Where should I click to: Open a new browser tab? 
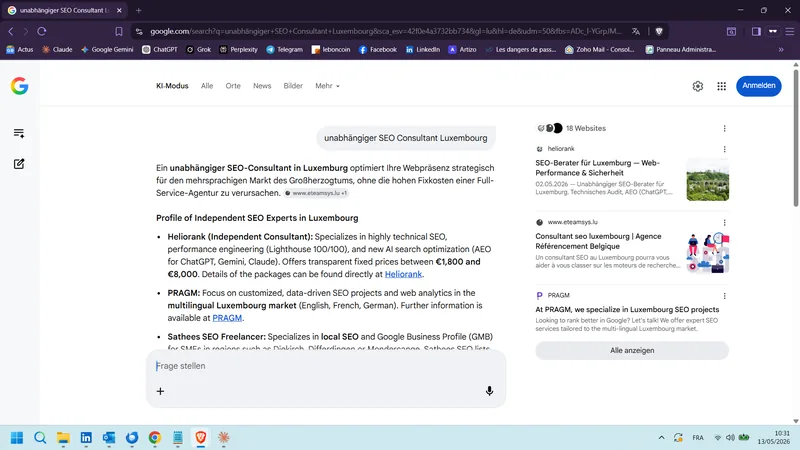click(138, 10)
